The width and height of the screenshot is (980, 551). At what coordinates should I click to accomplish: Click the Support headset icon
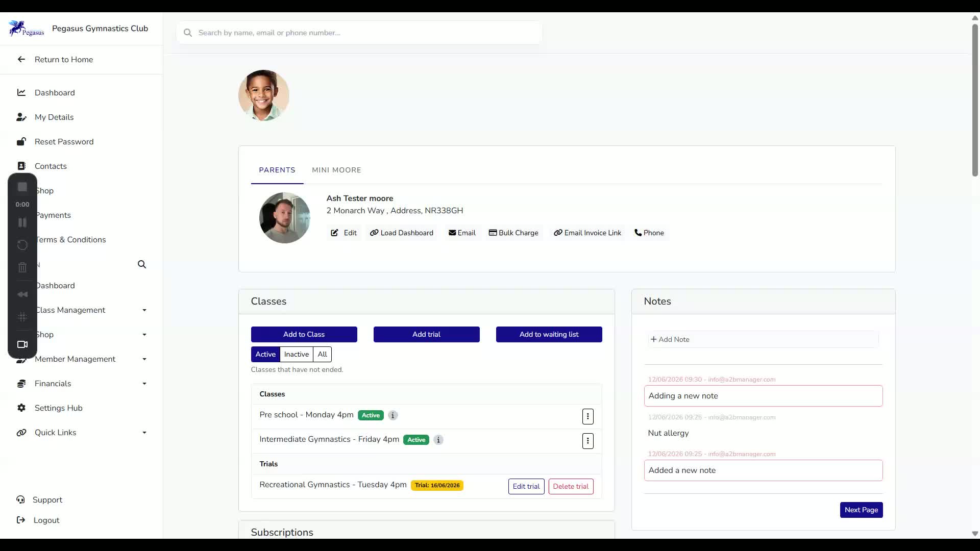tap(20, 499)
